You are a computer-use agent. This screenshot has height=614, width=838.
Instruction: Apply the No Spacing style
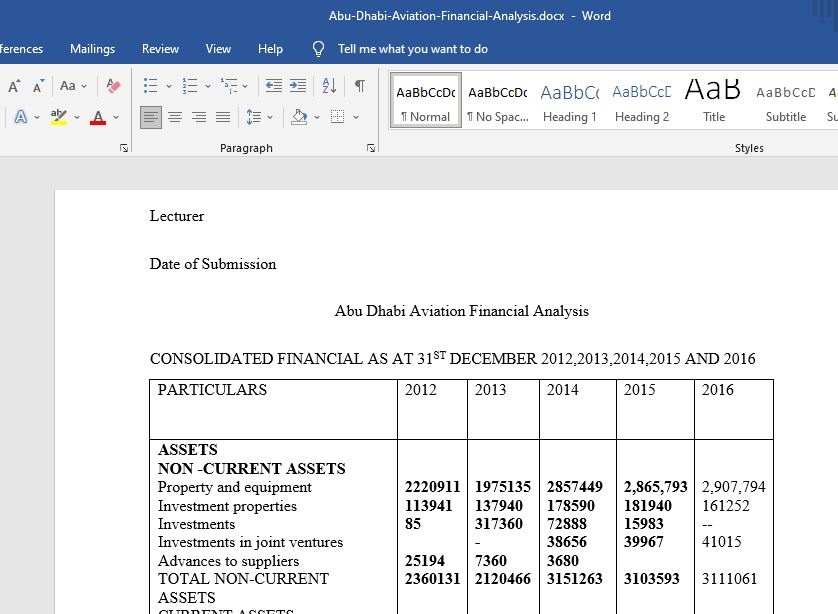pyautogui.click(x=498, y=100)
